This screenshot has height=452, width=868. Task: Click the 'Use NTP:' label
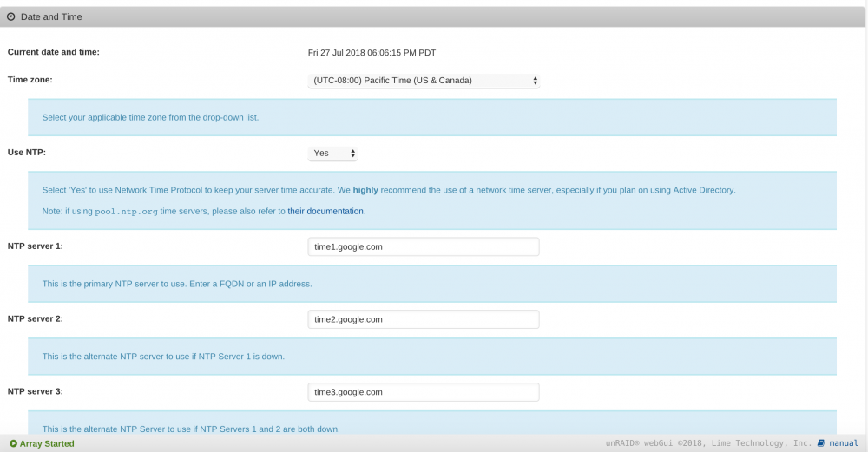(x=27, y=152)
